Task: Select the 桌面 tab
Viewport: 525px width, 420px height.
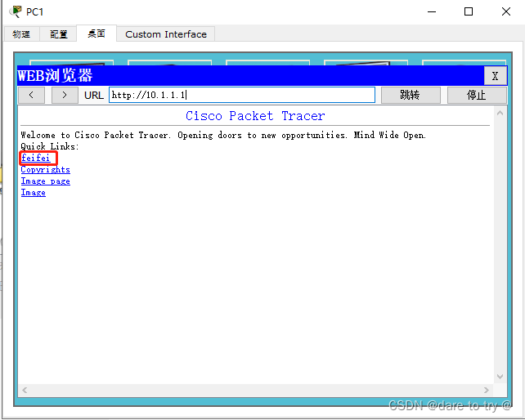Action: click(96, 34)
